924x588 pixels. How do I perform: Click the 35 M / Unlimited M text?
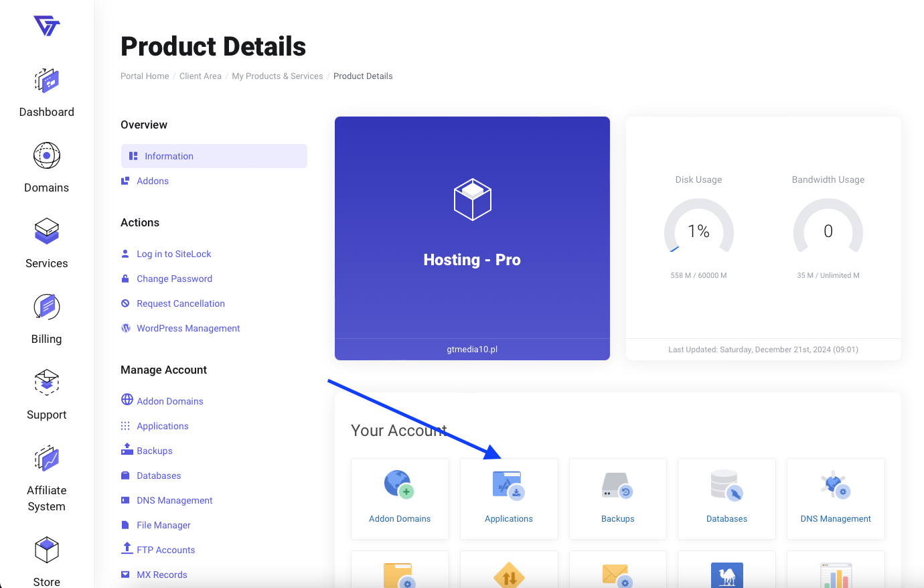(x=828, y=275)
